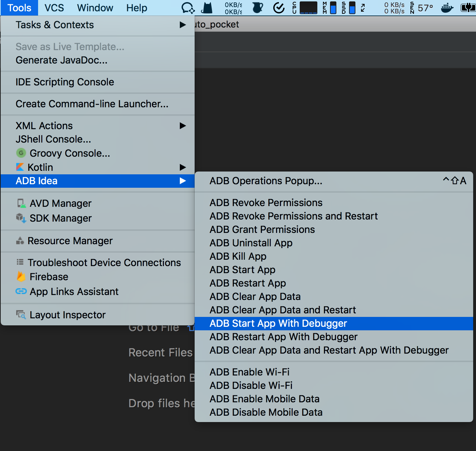Expand the Tasks & Contexts submenu arrow
Image resolution: width=476 pixels, height=451 pixels.
point(183,25)
